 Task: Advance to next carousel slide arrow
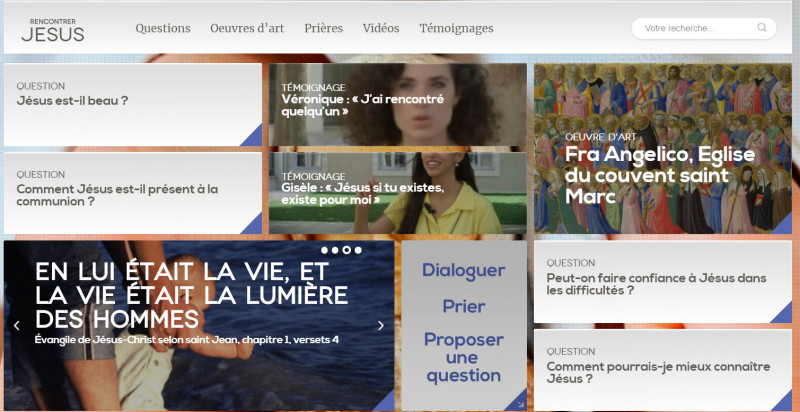pyautogui.click(x=380, y=325)
